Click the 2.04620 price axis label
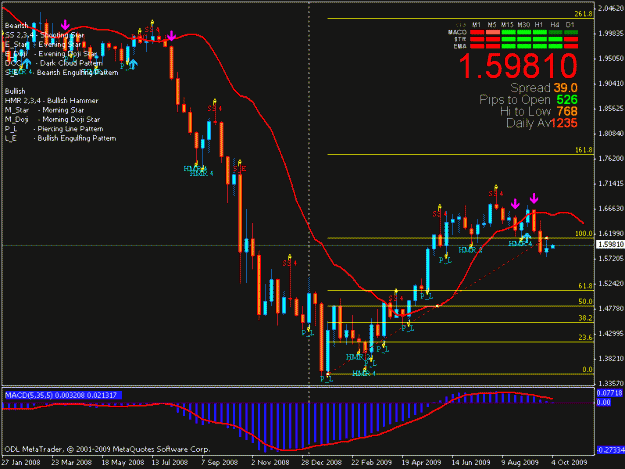625x469 pixels. click(611, 8)
